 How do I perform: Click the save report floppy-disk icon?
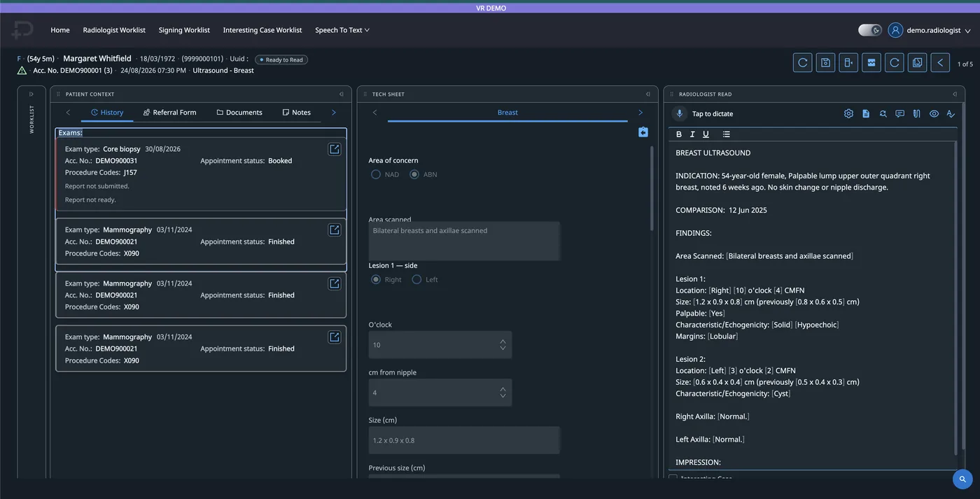coord(825,63)
